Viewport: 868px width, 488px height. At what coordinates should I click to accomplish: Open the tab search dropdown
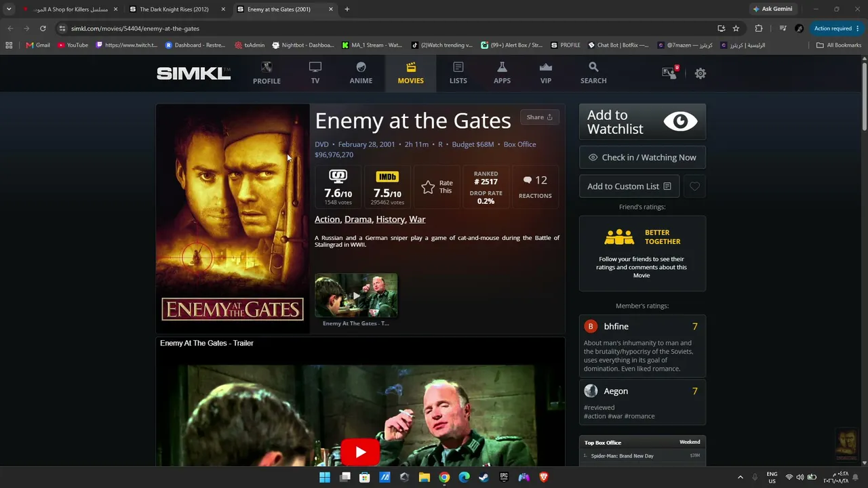tap(9, 9)
